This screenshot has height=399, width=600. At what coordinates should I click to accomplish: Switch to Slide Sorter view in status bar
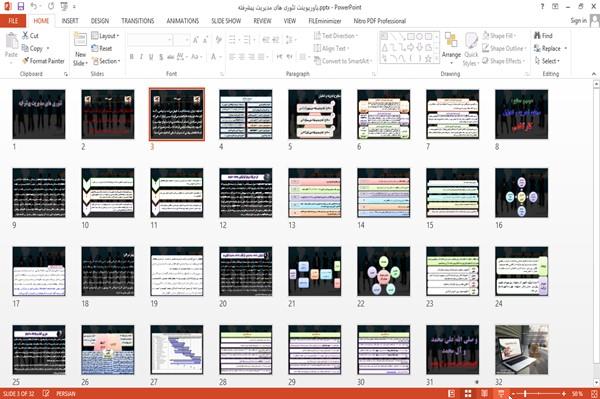tap(468, 394)
